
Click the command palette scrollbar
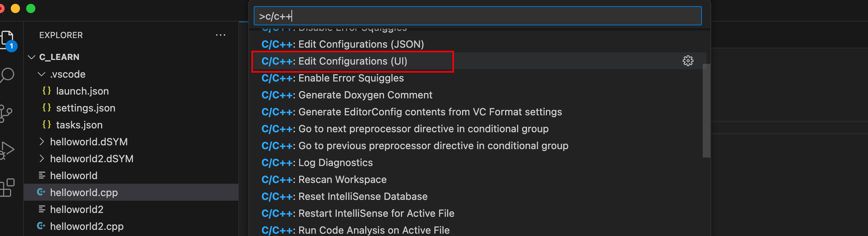point(706,111)
